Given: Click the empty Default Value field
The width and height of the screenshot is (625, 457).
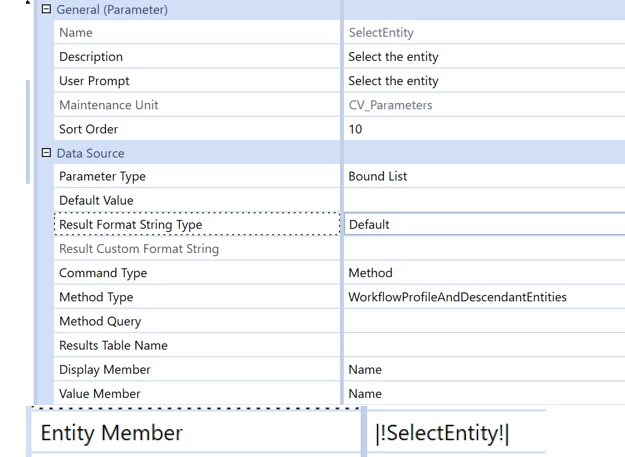Looking at the screenshot, I should coord(484,200).
